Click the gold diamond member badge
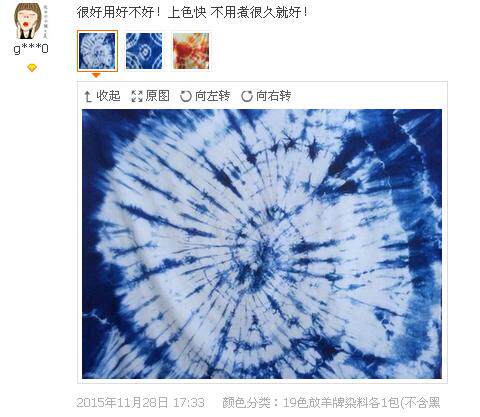Viewport: 480px width, 417px height. (32, 68)
